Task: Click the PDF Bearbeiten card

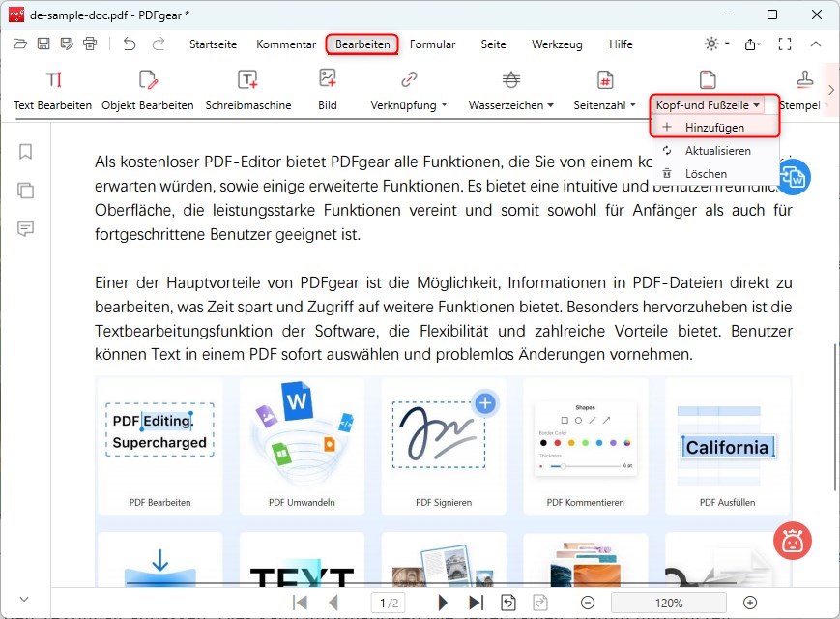Action: [x=159, y=446]
